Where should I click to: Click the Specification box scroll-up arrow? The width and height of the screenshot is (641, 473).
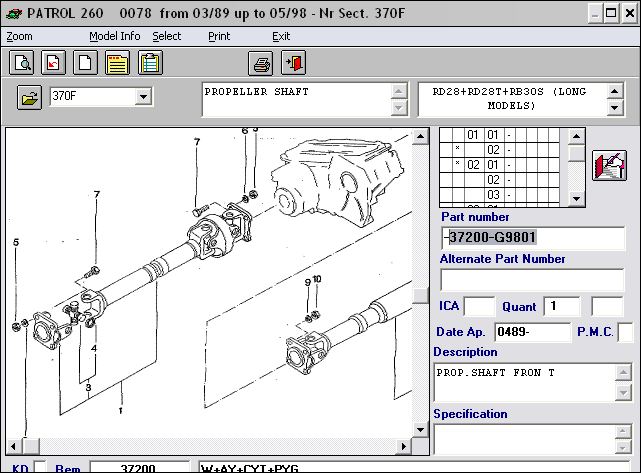623,431
